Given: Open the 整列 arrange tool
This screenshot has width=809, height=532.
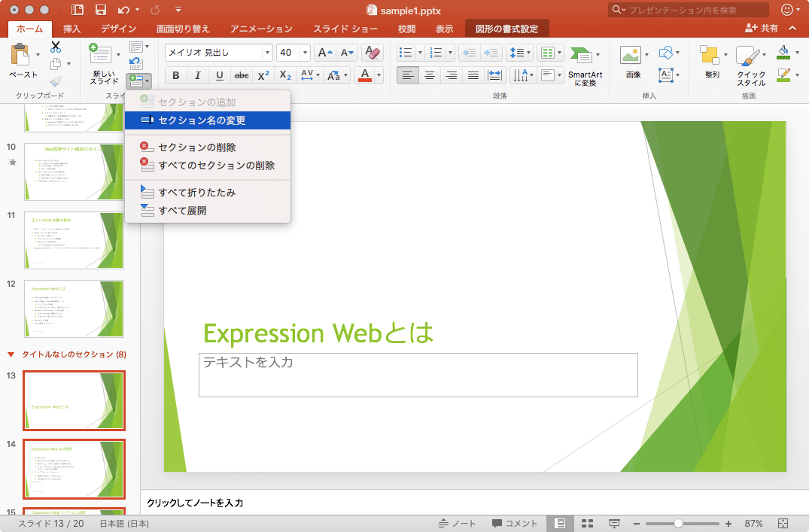Looking at the screenshot, I should 710,55.
